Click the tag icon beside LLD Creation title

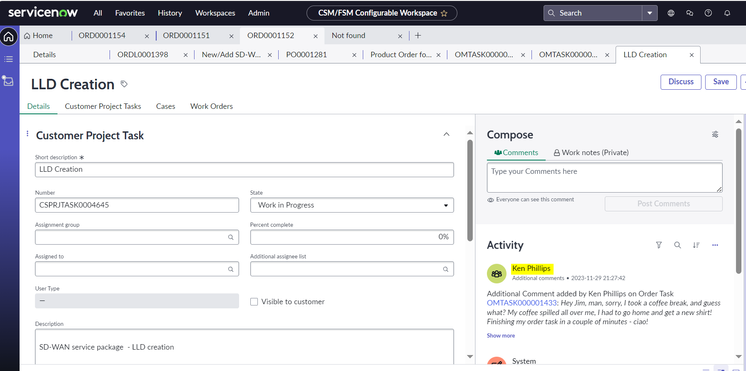point(124,84)
